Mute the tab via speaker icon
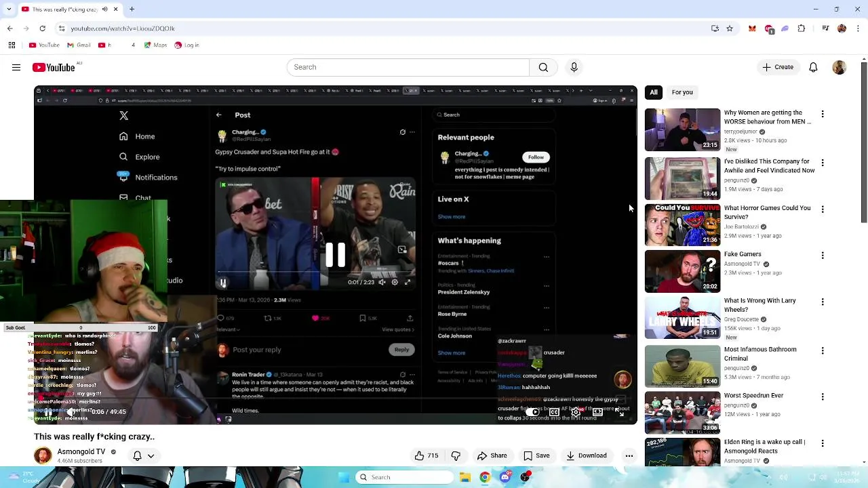The height and width of the screenshot is (488, 868). [x=104, y=9]
